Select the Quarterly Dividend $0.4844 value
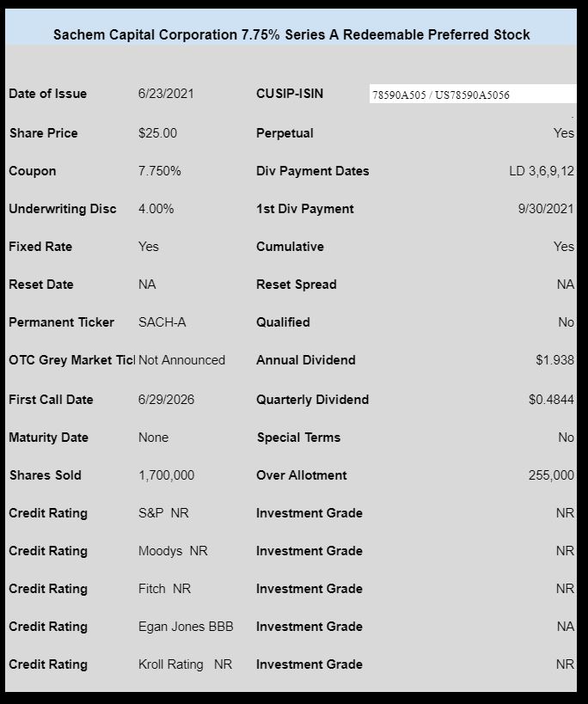The image size is (588, 704). [x=551, y=399]
